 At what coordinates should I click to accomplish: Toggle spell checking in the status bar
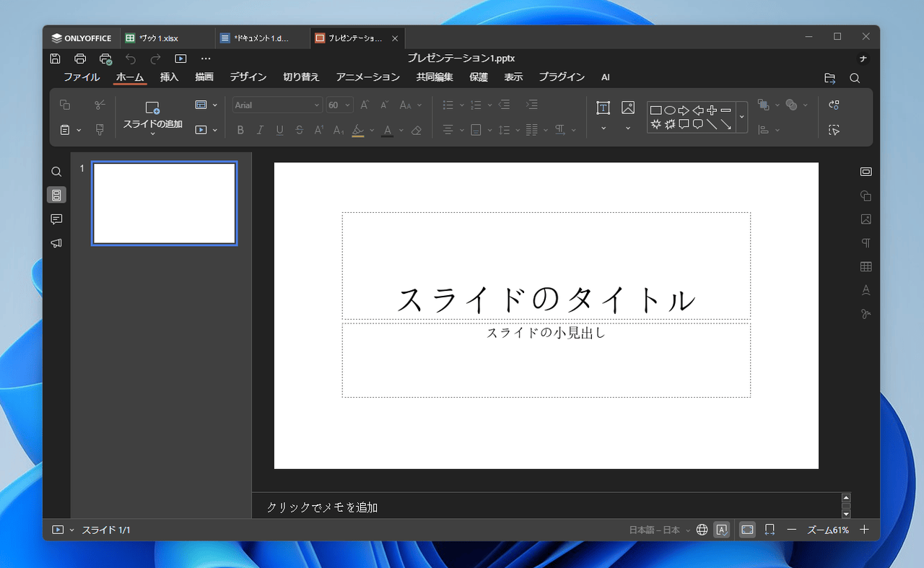721,530
